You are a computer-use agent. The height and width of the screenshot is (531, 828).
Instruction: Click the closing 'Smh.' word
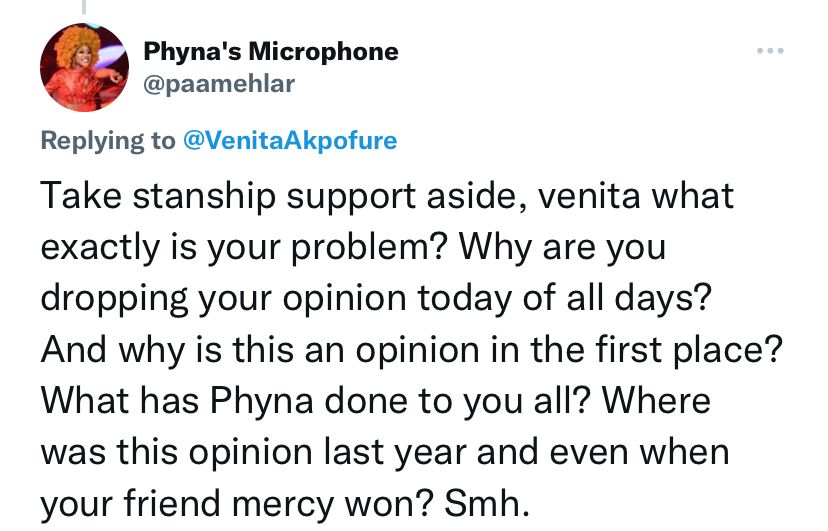pos(487,503)
